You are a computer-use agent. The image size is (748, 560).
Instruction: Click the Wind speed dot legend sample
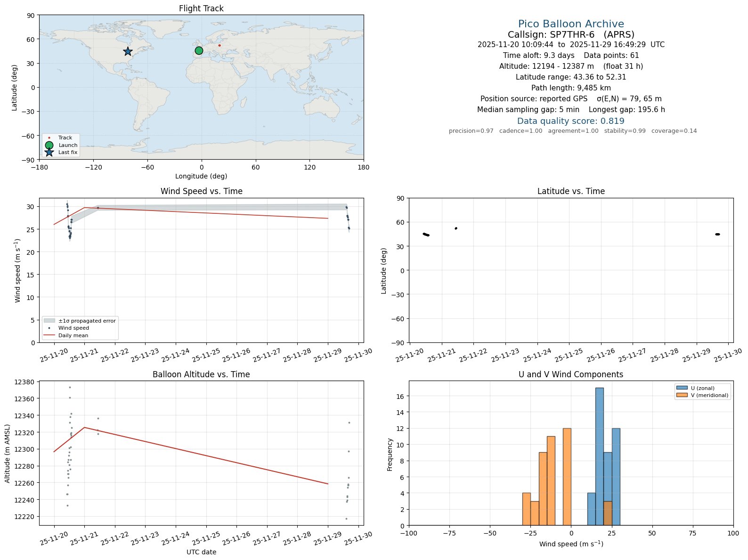click(x=49, y=328)
